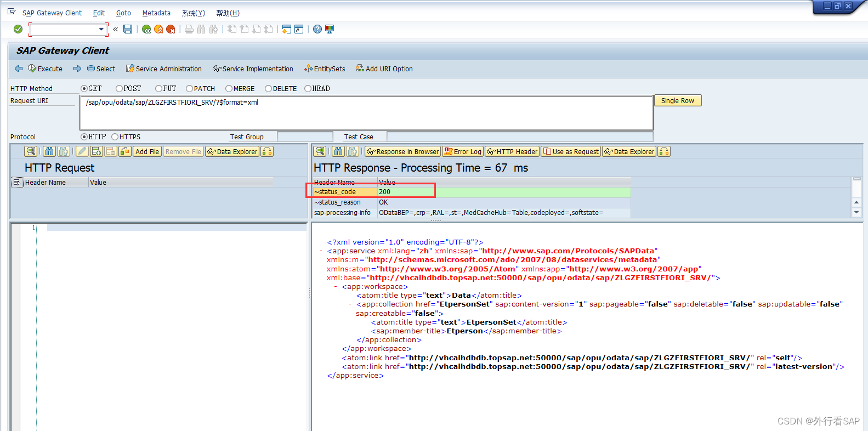Viewport: 868px width, 431px height.
Task: Click the Add File button
Action: click(x=147, y=151)
